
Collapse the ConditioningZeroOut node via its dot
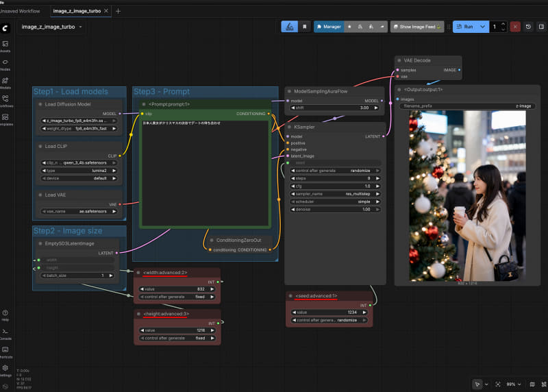[212, 241]
